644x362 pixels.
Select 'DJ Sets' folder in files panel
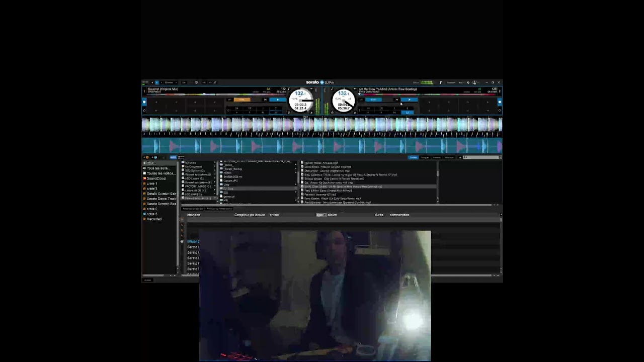click(x=259, y=188)
